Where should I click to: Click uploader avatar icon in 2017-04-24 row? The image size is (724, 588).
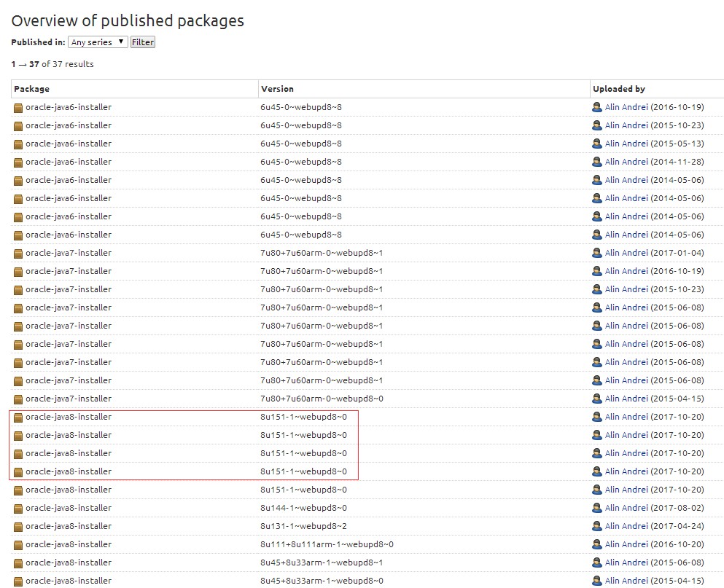tap(597, 526)
